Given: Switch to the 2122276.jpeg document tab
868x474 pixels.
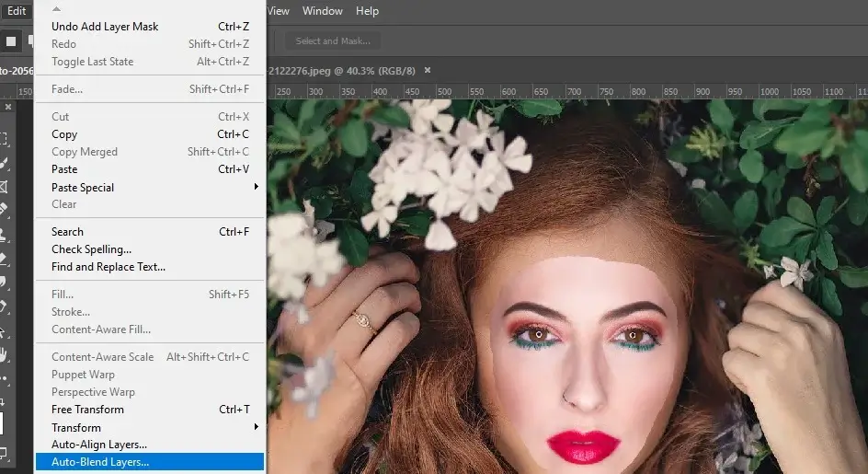Looking at the screenshot, I should (x=341, y=71).
